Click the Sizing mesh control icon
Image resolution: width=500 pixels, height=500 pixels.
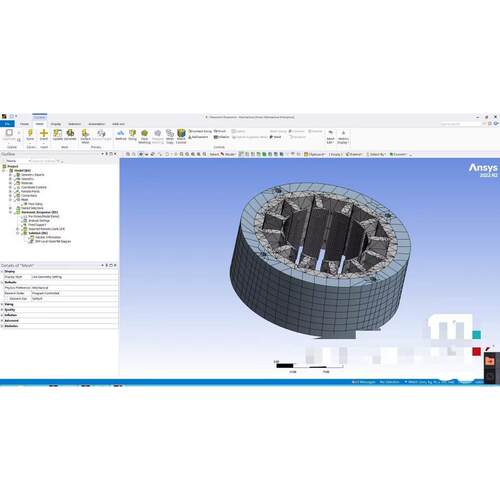[x=132, y=133]
